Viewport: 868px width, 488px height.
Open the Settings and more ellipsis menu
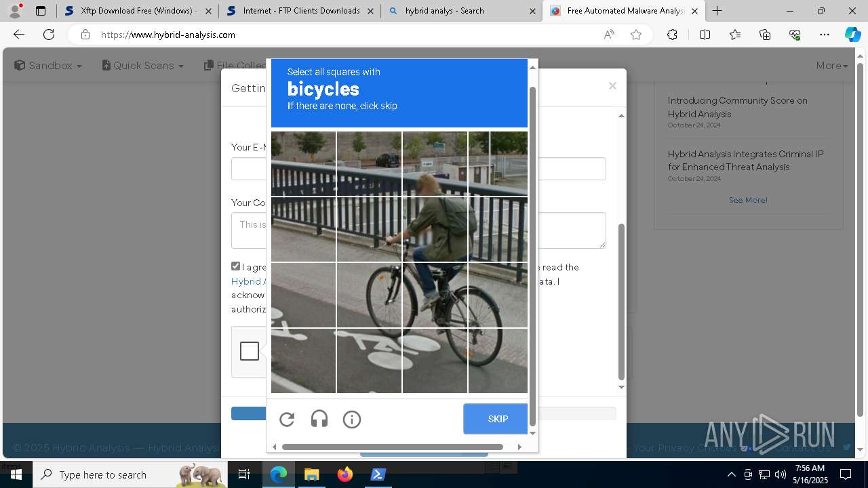tap(825, 35)
